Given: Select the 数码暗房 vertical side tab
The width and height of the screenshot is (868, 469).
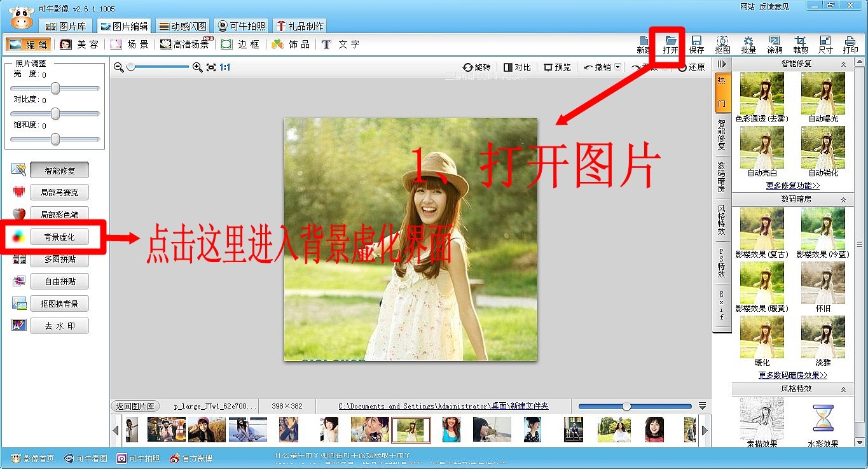Looking at the screenshot, I should (722, 178).
